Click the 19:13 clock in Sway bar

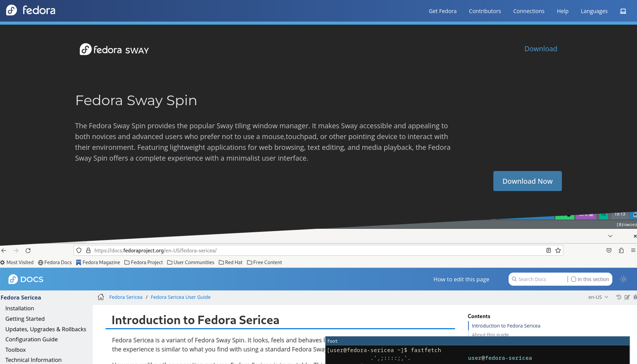620,214
